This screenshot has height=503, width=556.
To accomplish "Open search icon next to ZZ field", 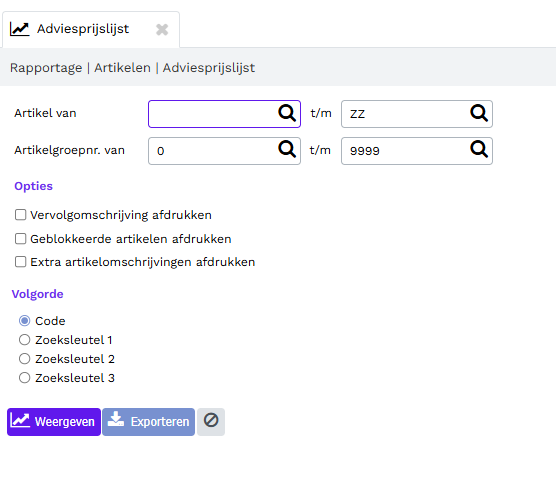I will click(479, 113).
